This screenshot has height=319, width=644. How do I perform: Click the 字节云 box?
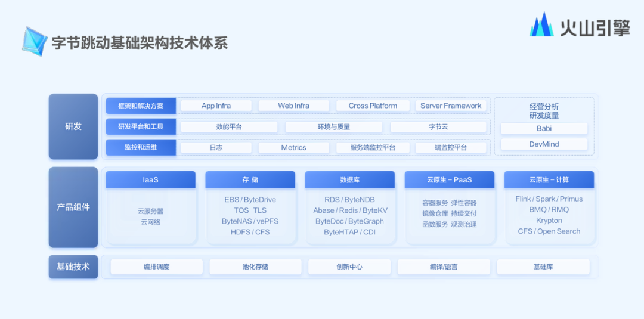coord(438,127)
